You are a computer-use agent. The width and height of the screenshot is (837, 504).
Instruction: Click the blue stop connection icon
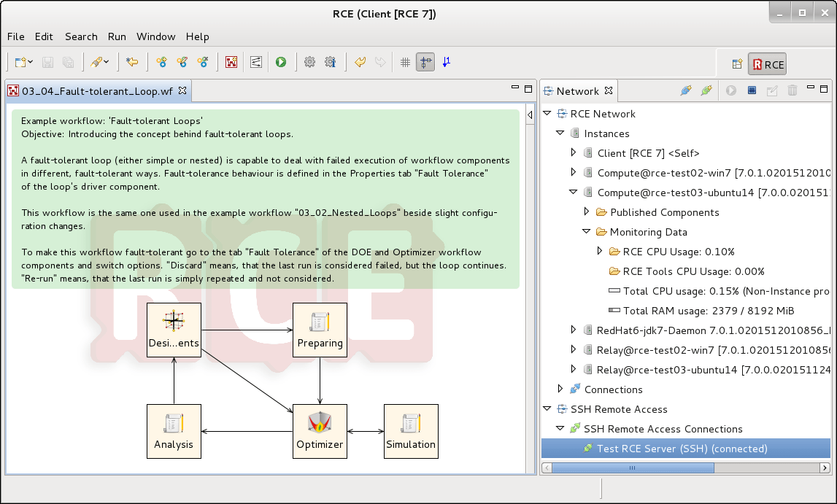(752, 90)
